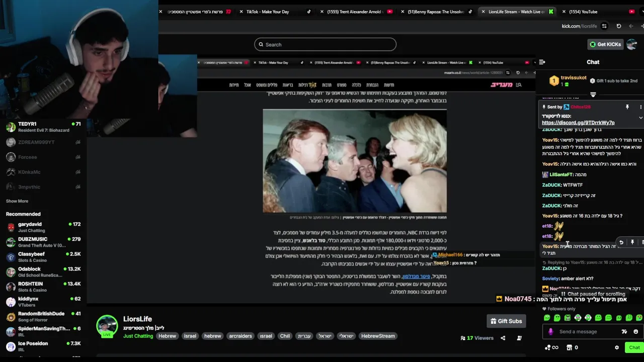Screen dimensions: 644x362
Task: Open recommended channel Odablock
Action: pyautogui.click(x=43, y=272)
